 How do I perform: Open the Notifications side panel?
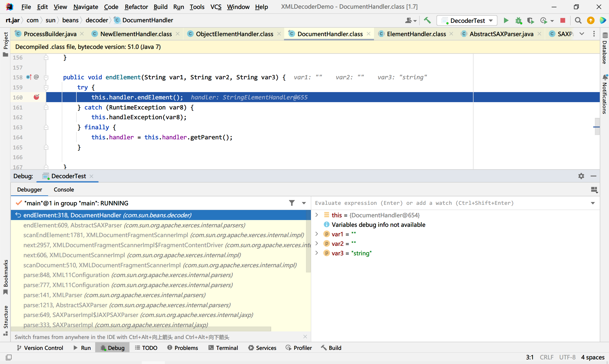605,94
